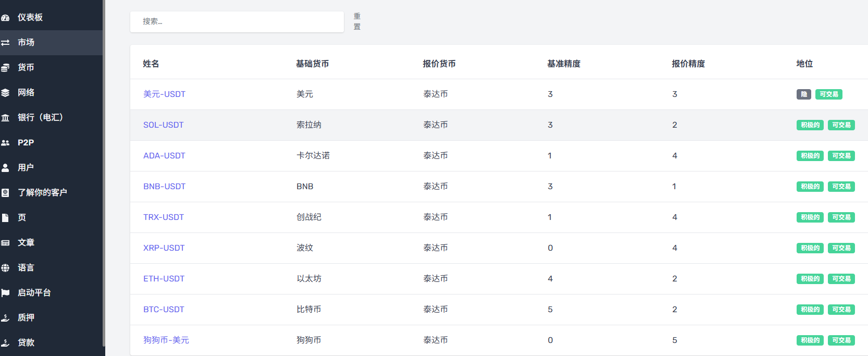Click 可交易 badge in 美元-USDT row
Screen dimensions: 868x356
[829, 94]
